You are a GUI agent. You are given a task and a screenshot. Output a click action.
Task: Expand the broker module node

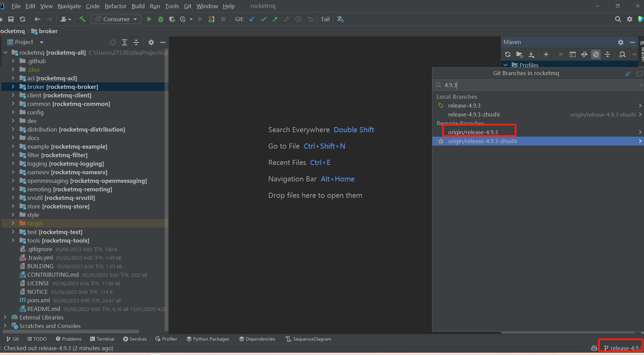pyautogui.click(x=13, y=86)
